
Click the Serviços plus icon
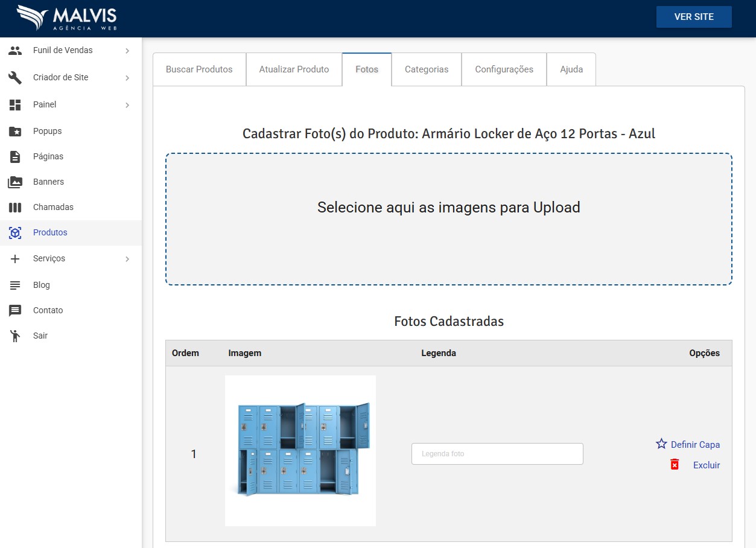[15, 258]
